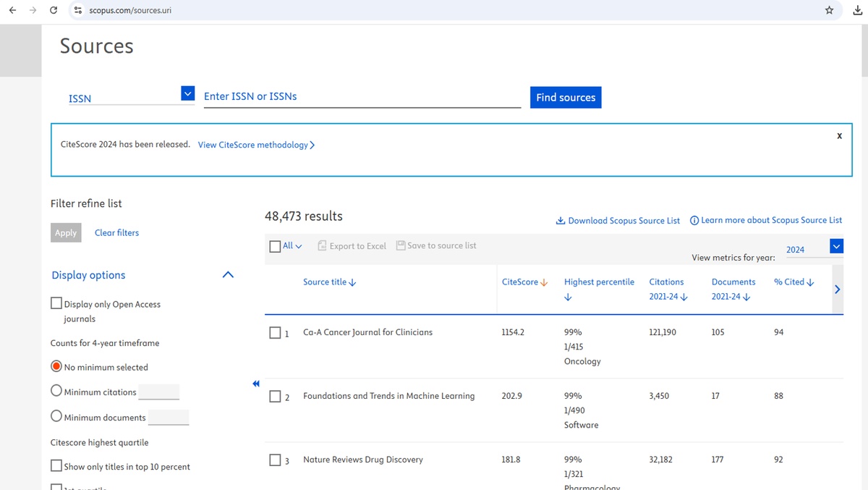
Task: Check Display only Open Access journals
Action: 56,303
